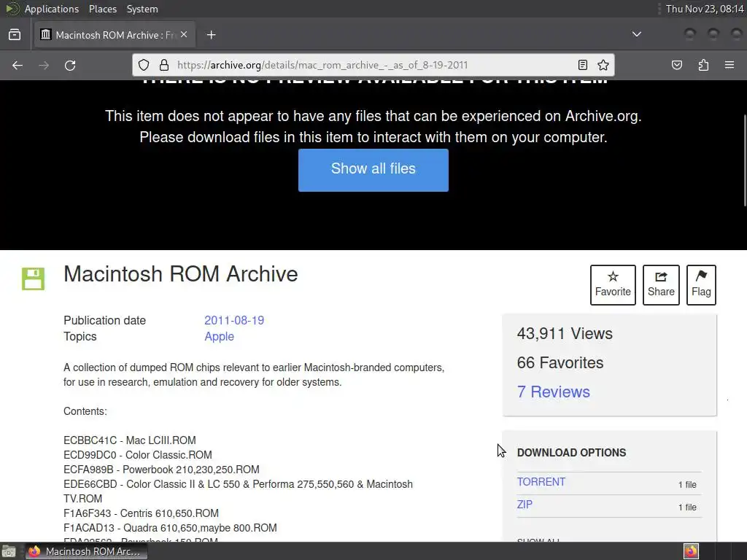Viewport: 747px width, 560px height.
Task: Click the Firefox View icon
Action: (x=15, y=35)
